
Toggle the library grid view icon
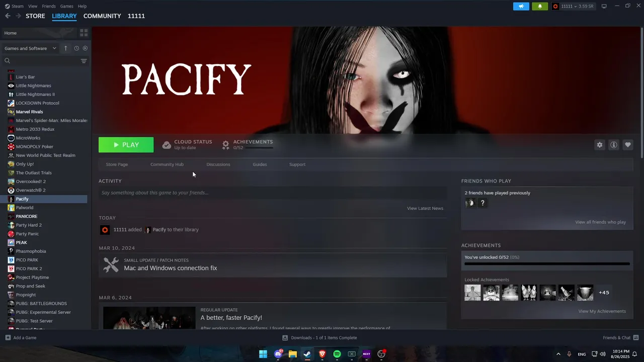(84, 33)
